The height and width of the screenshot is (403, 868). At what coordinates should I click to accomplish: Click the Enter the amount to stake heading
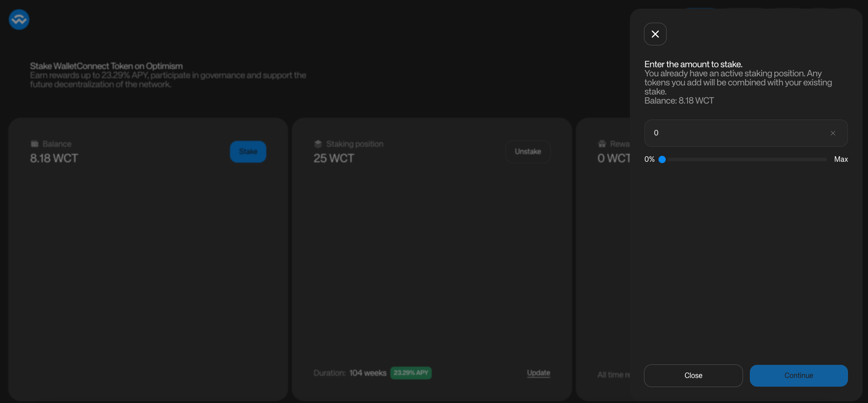pyautogui.click(x=693, y=65)
